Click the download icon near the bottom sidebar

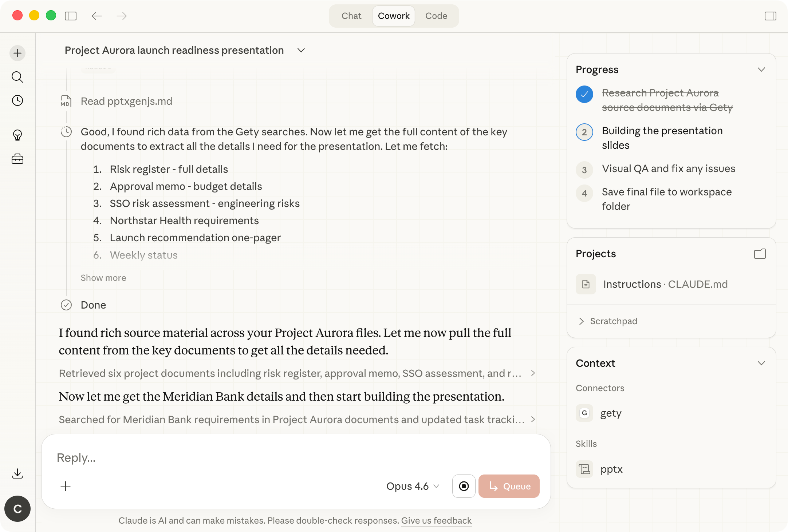[x=17, y=473]
